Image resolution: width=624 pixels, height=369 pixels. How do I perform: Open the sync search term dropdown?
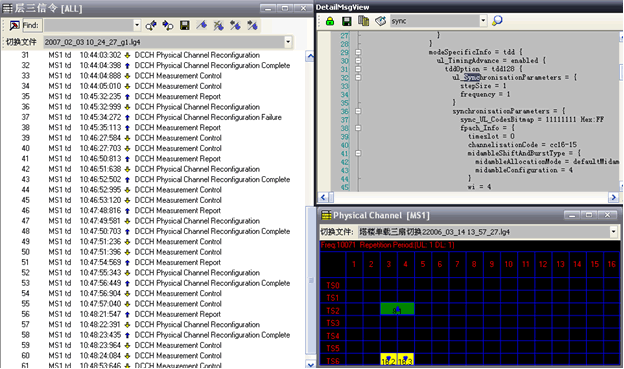tap(483, 21)
